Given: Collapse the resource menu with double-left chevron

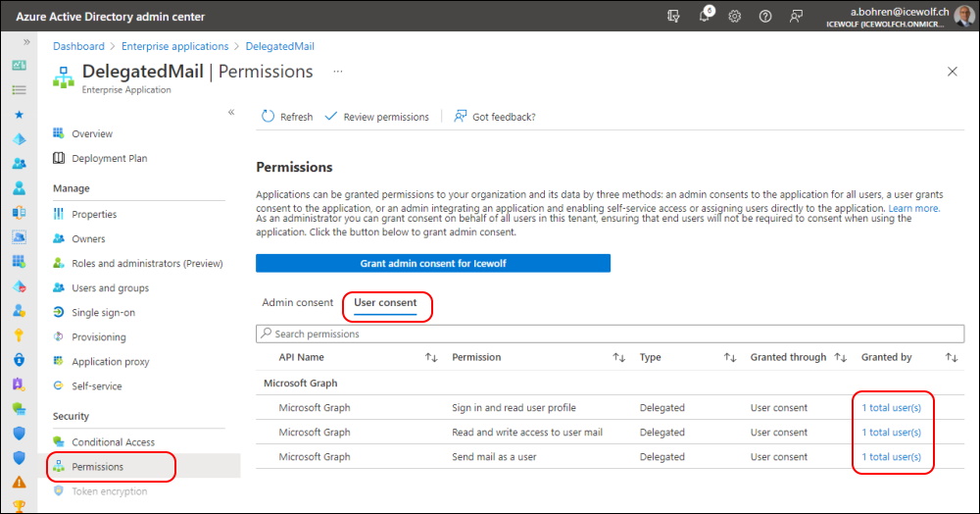Looking at the screenshot, I should (231, 112).
